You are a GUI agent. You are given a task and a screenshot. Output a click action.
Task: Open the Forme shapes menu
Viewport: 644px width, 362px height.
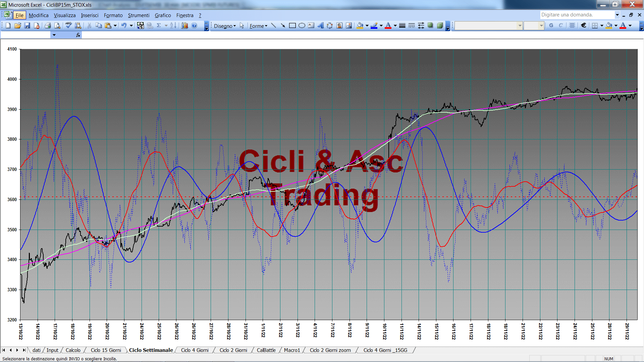pyautogui.click(x=258, y=26)
